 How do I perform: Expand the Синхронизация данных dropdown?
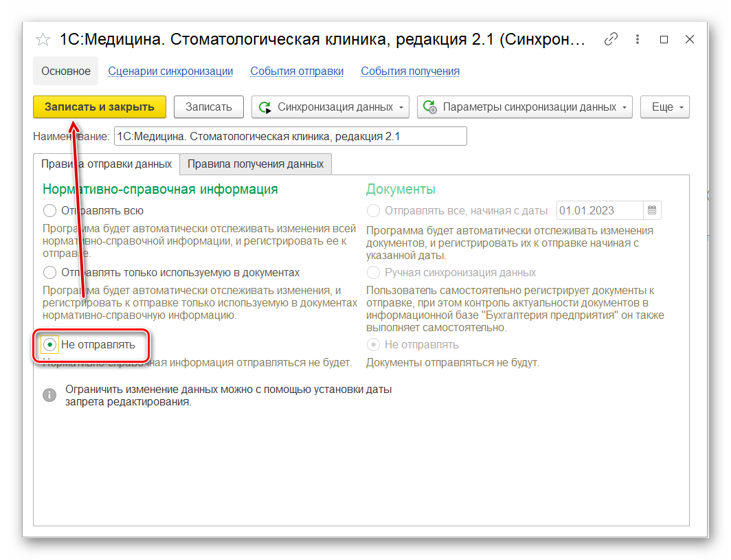330,107
